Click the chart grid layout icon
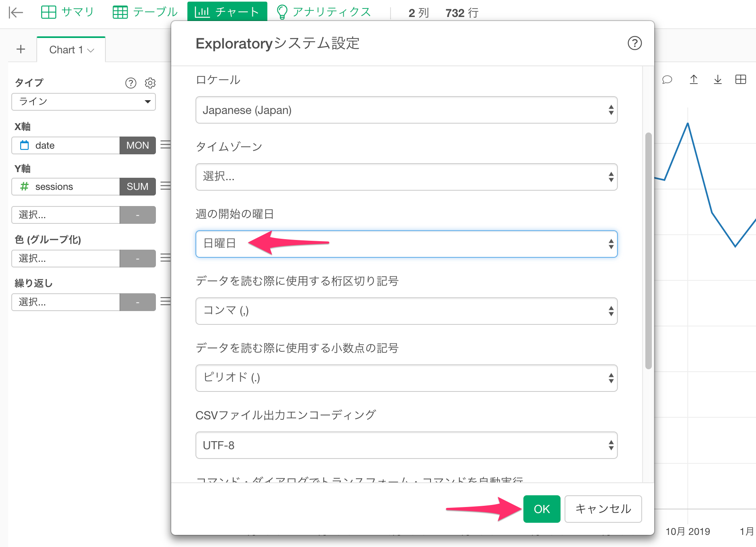The image size is (756, 547). pyautogui.click(x=741, y=80)
